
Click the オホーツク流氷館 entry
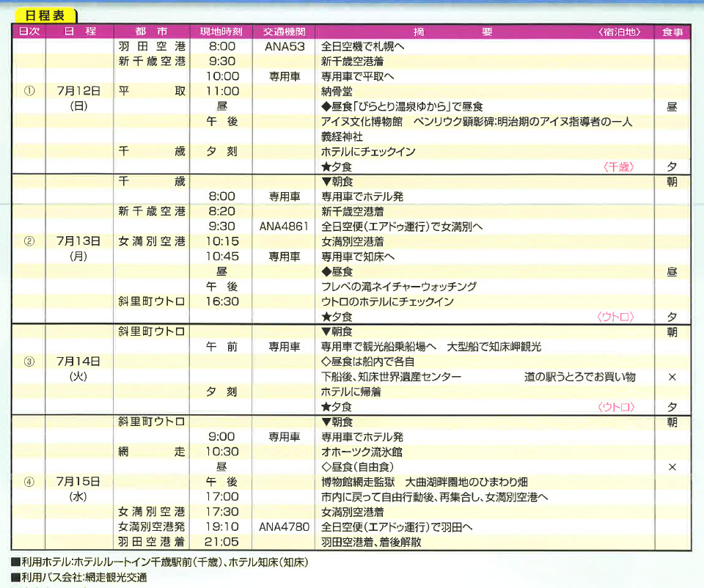tap(362, 452)
